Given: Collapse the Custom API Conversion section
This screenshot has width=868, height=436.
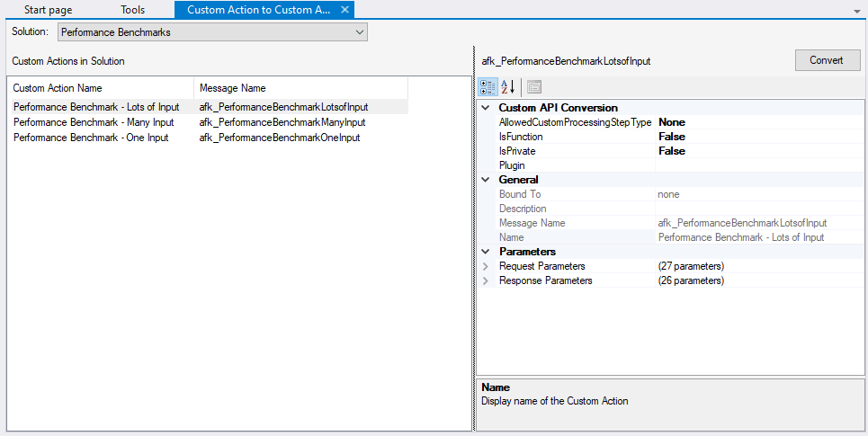Looking at the screenshot, I should (487, 108).
